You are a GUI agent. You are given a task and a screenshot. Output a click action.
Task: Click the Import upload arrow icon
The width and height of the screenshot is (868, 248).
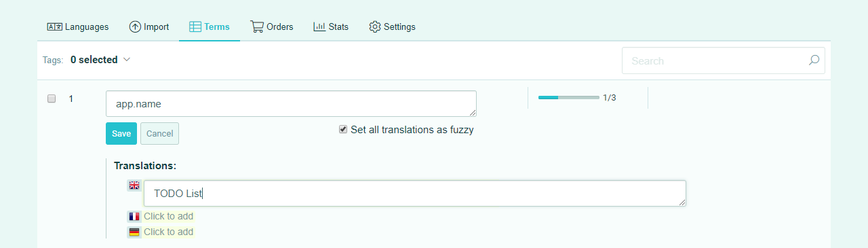[x=135, y=27]
